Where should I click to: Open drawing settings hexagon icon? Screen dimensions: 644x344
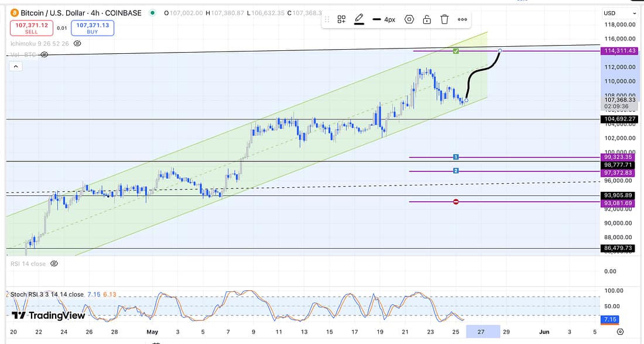tap(409, 19)
